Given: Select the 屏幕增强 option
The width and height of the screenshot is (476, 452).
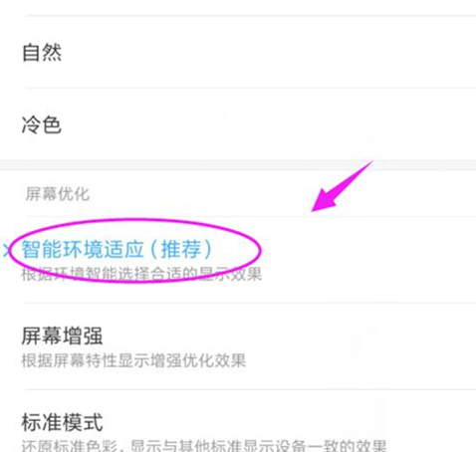Looking at the screenshot, I should (x=238, y=346).
